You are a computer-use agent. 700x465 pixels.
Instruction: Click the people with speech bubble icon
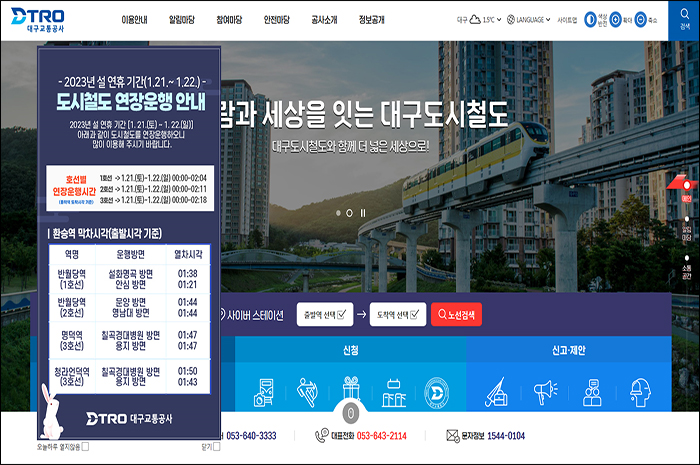(593, 393)
